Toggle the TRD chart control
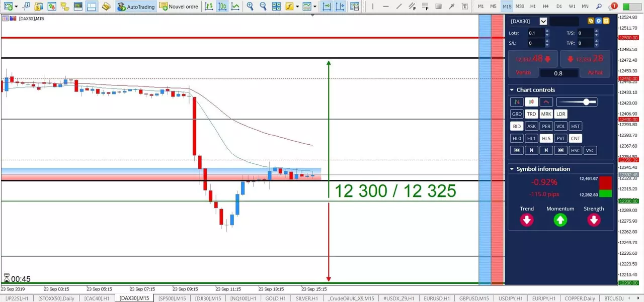Screen dimensions: 644x302 531,114
